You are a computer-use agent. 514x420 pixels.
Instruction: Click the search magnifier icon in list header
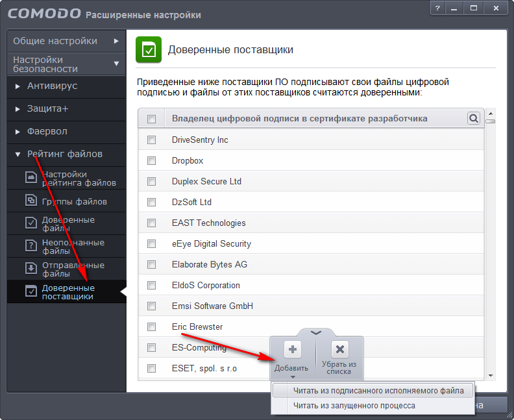474,118
